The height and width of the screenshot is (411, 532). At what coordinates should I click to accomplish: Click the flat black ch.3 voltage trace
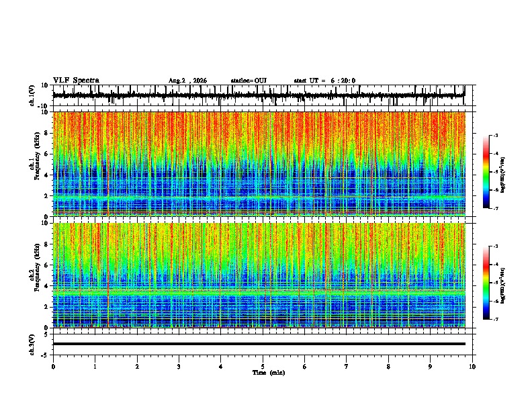259,344
